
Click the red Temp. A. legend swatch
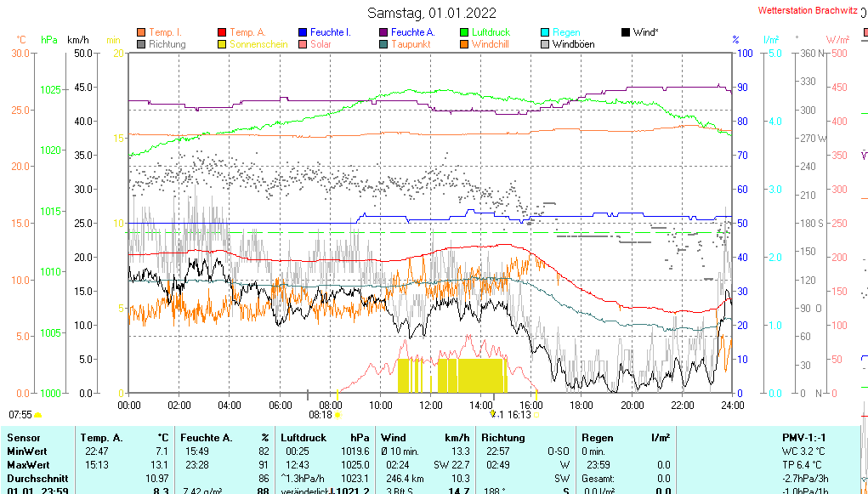point(222,32)
